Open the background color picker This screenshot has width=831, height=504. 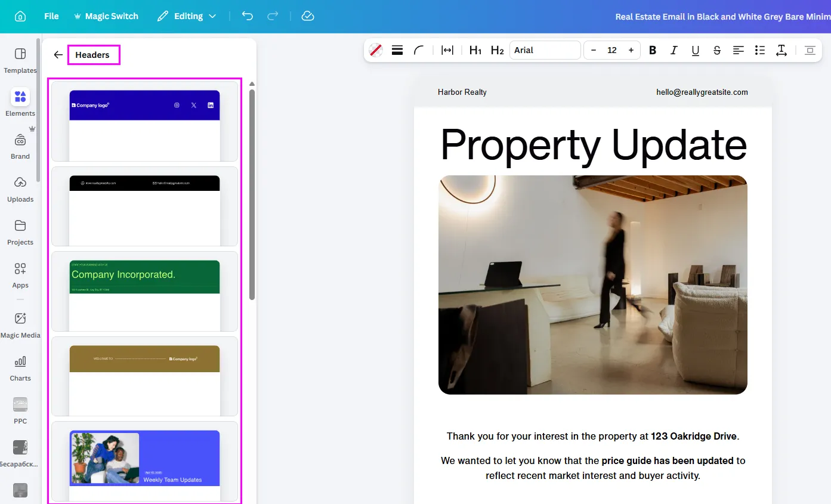tap(376, 50)
